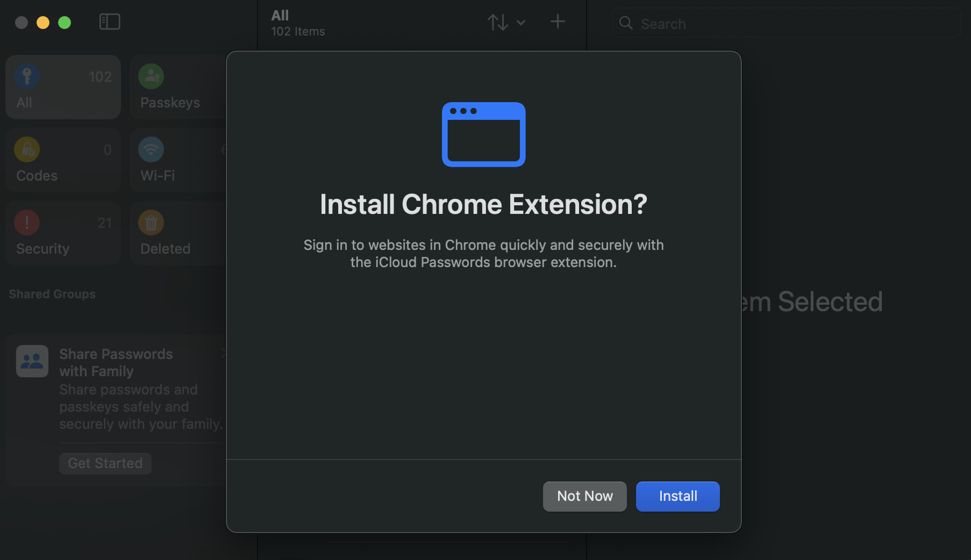971x560 pixels.
Task: Click the plus icon to add password
Action: pyautogui.click(x=558, y=22)
